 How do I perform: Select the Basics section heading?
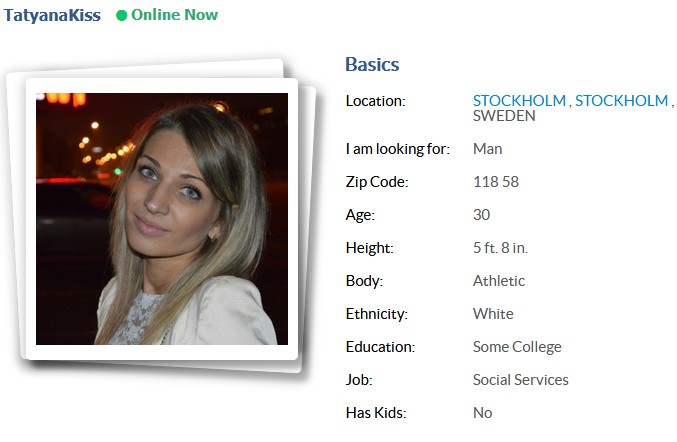pyautogui.click(x=372, y=64)
